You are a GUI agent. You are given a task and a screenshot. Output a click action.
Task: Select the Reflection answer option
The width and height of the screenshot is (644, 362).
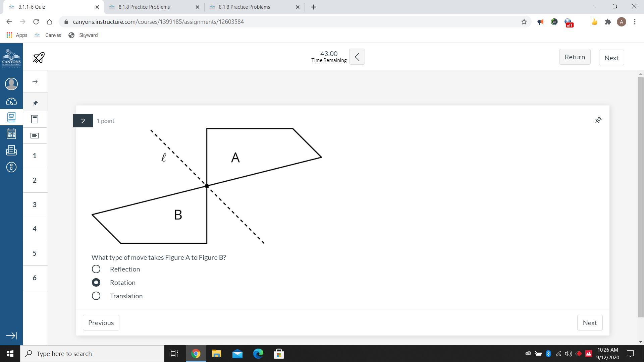pyautogui.click(x=96, y=269)
